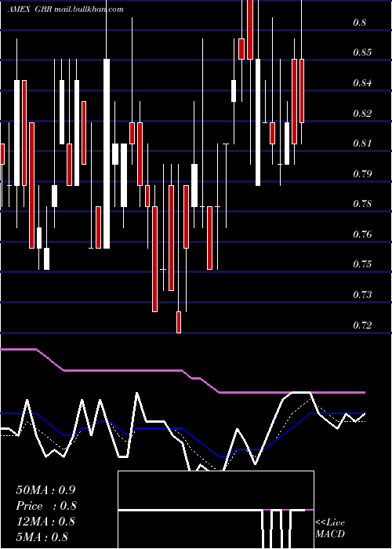Click the 0.76 price axis label

click(x=362, y=234)
